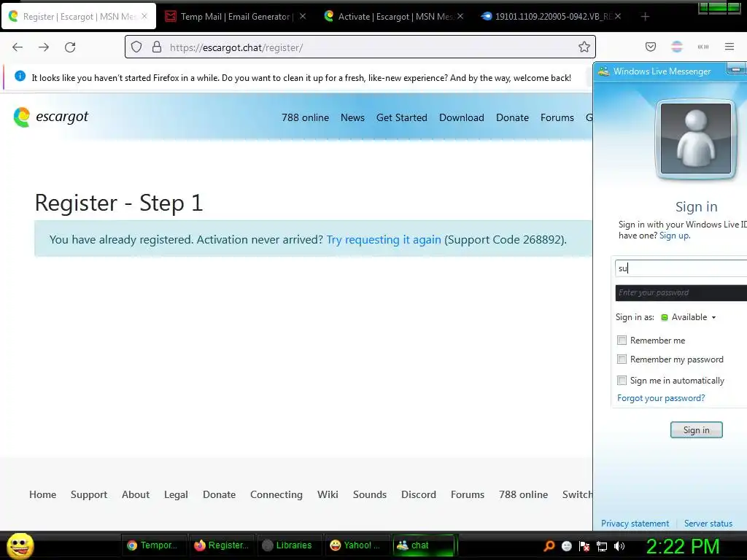
Task: Open the Firefox hamburger menu
Action: pos(729,47)
